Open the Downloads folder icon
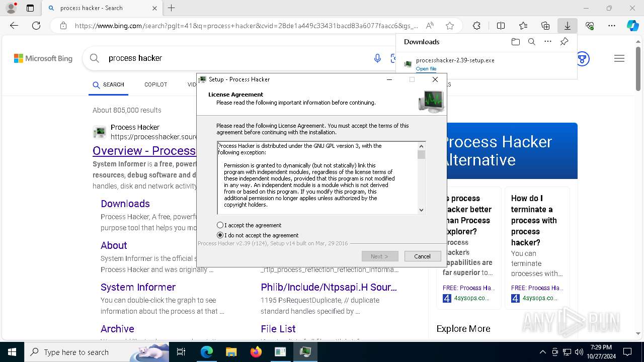Screen dimensions: 644x362 pyautogui.click(x=515, y=42)
